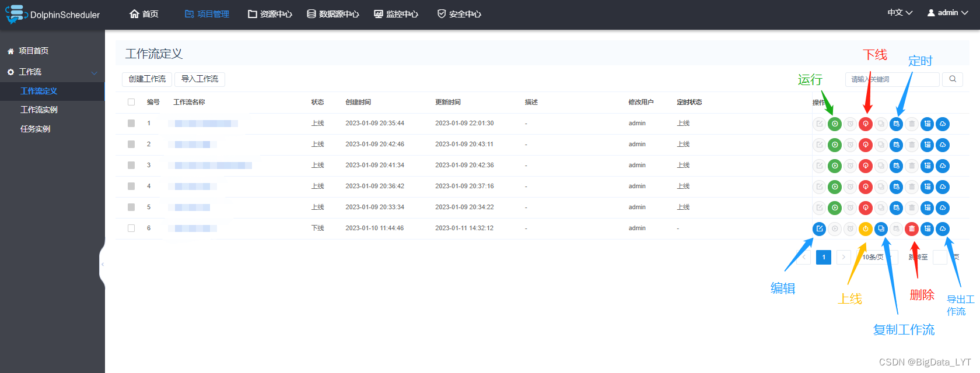Click the 导入工作流 button
The height and width of the screenshot is (373, 980).
click(199, 79)
